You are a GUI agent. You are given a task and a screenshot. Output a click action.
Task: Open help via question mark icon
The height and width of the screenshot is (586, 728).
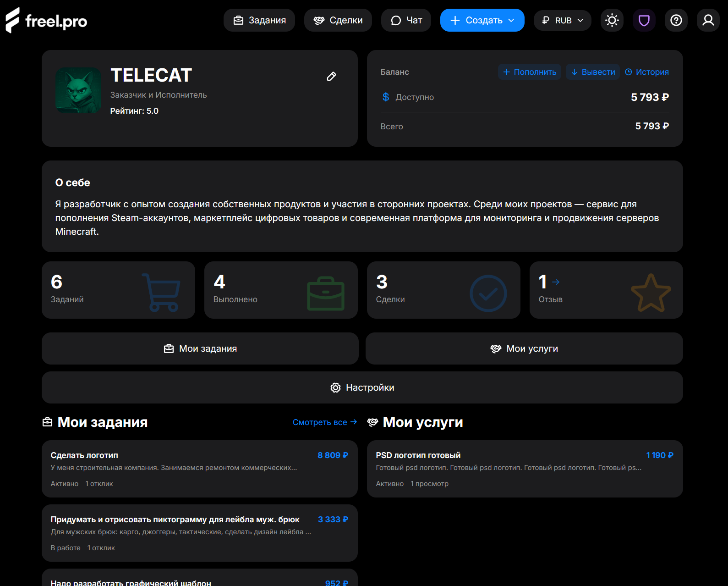click(x=676, y=21)
